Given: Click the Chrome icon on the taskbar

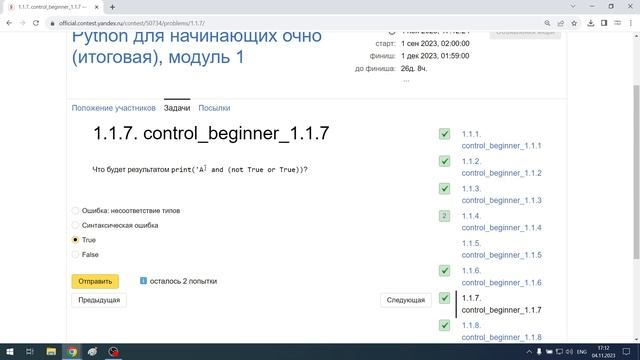Looking at the screenshot, I should [x=72, y=351].
